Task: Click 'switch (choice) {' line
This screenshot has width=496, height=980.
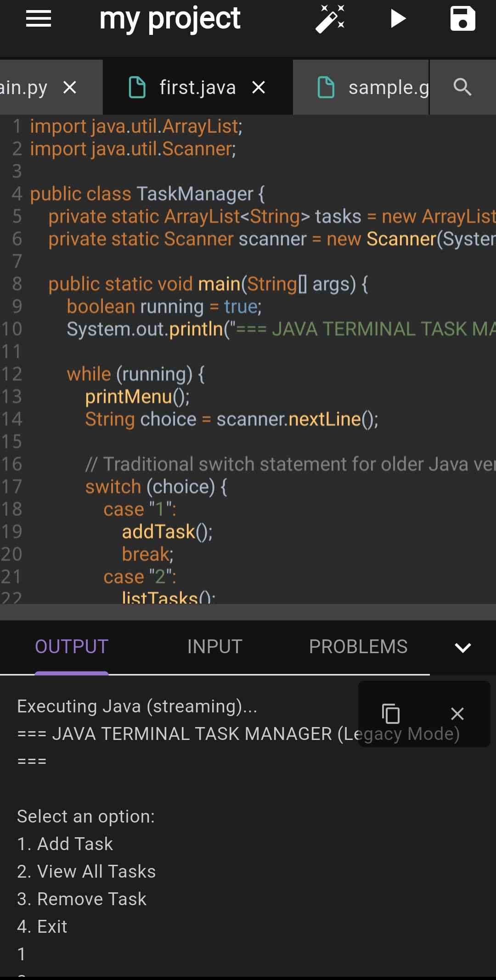Action: pos(156,487)
